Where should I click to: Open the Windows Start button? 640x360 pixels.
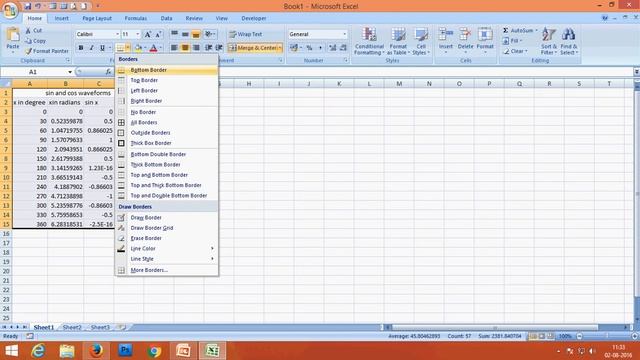tap(11, 351)
